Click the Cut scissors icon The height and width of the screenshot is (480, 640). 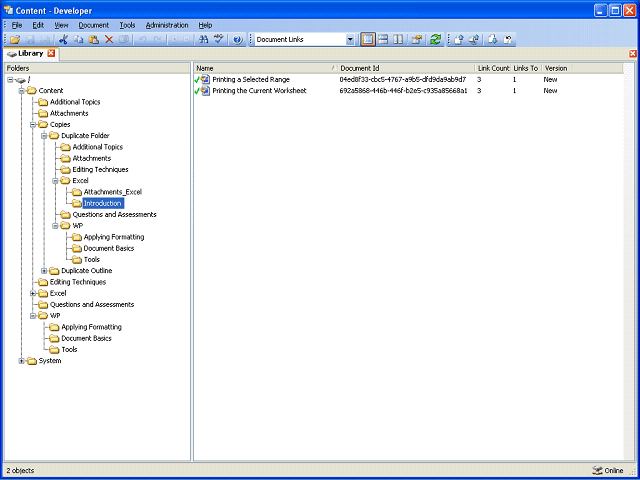coord(63,40)
